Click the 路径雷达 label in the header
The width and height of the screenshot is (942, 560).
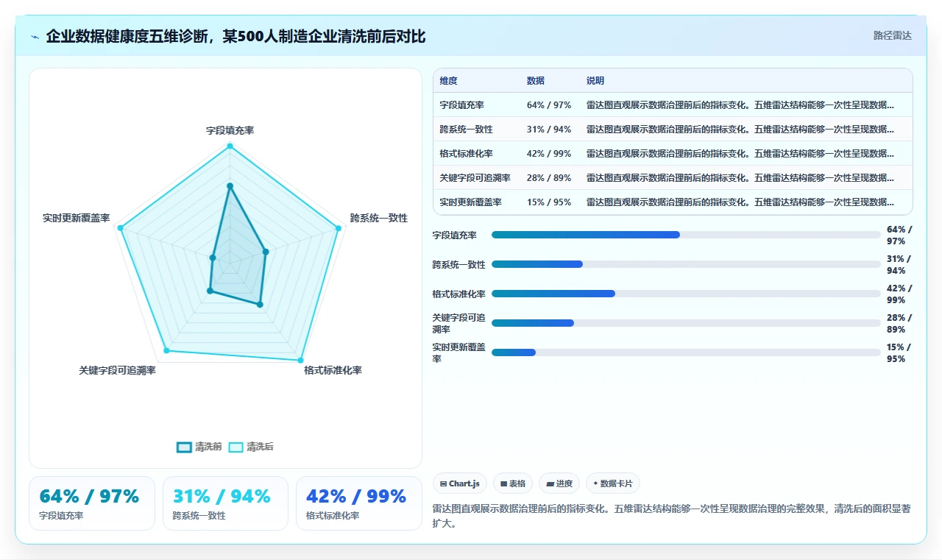[892, 35]
